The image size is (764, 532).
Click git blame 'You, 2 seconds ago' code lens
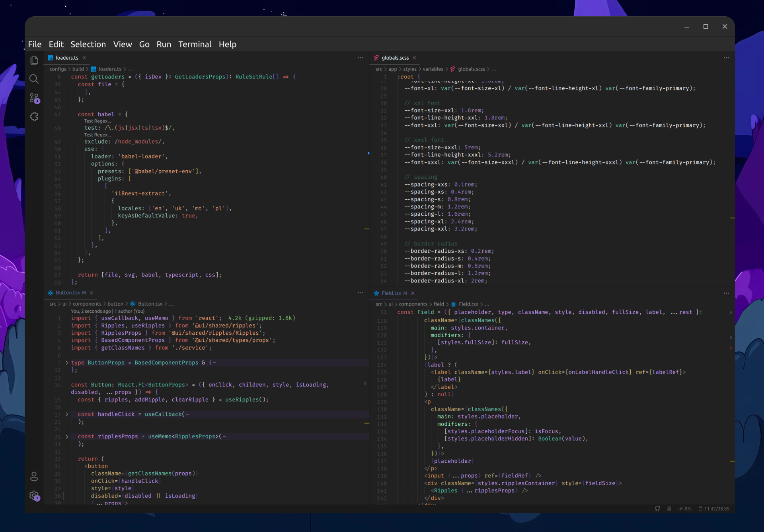point(108,311)
